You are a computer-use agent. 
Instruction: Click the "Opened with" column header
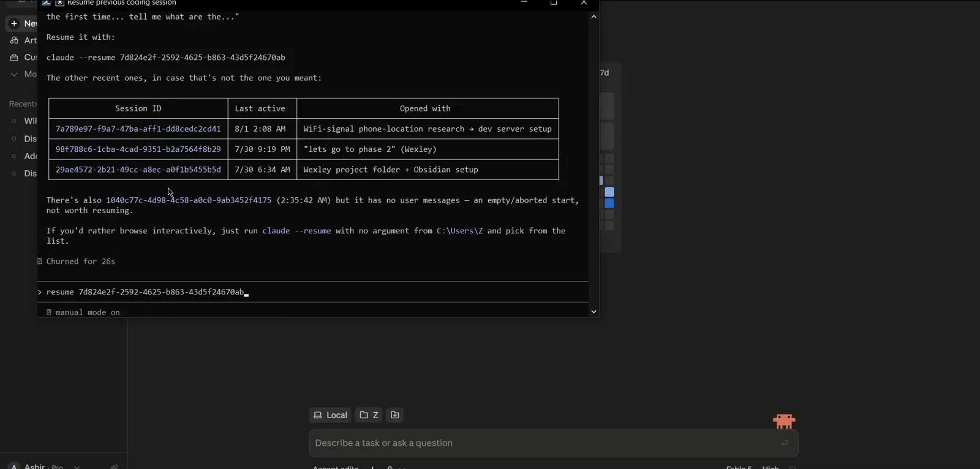[x=428, y=108]
